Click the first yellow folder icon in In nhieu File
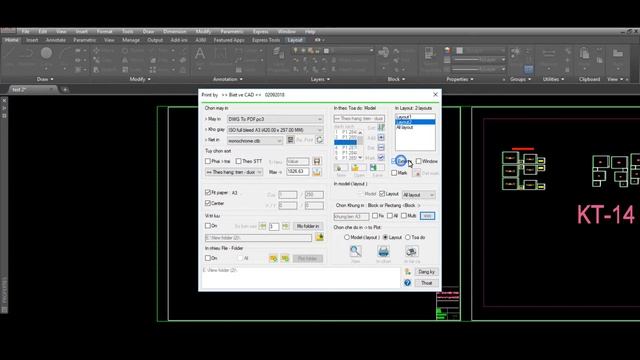Screen dimensions: 640x360 273,258
